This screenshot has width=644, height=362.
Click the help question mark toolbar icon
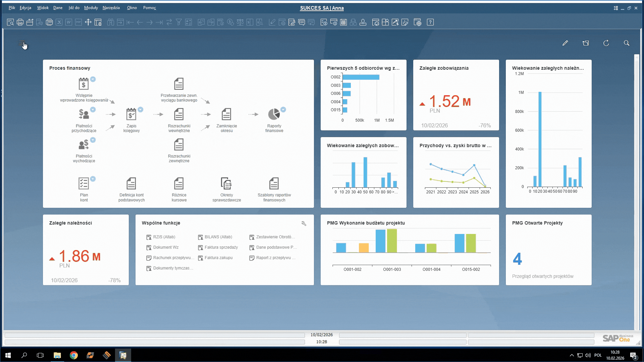pos(430,22)
